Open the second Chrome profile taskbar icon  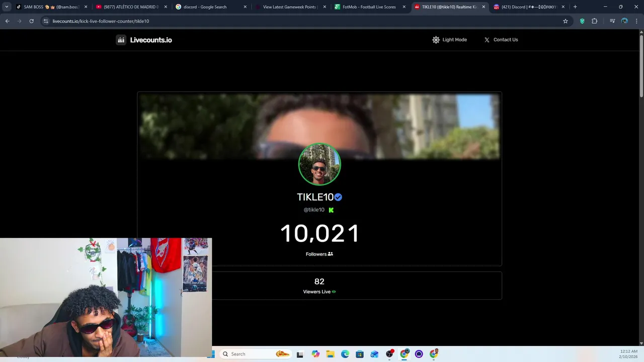434,354
